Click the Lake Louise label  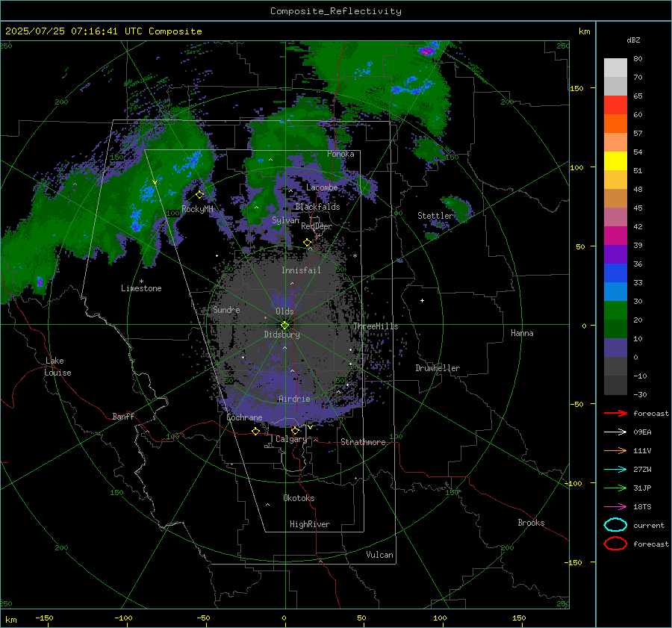click(57, 367)
